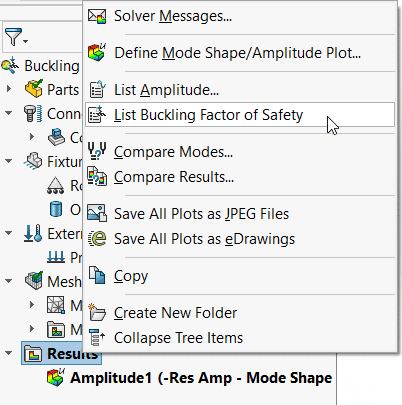Screen dimensions: 402x405
Task: Select the Results folder in tree
Action: click(x=61, y=353)
